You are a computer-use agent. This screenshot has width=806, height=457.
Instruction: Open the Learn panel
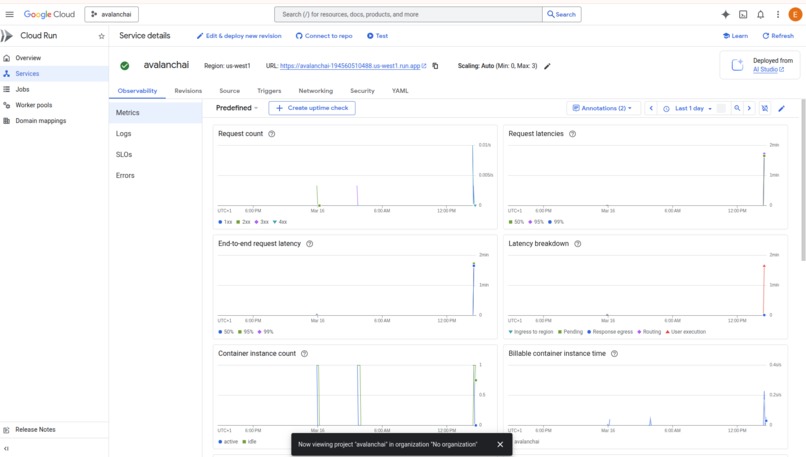point(735,36)
